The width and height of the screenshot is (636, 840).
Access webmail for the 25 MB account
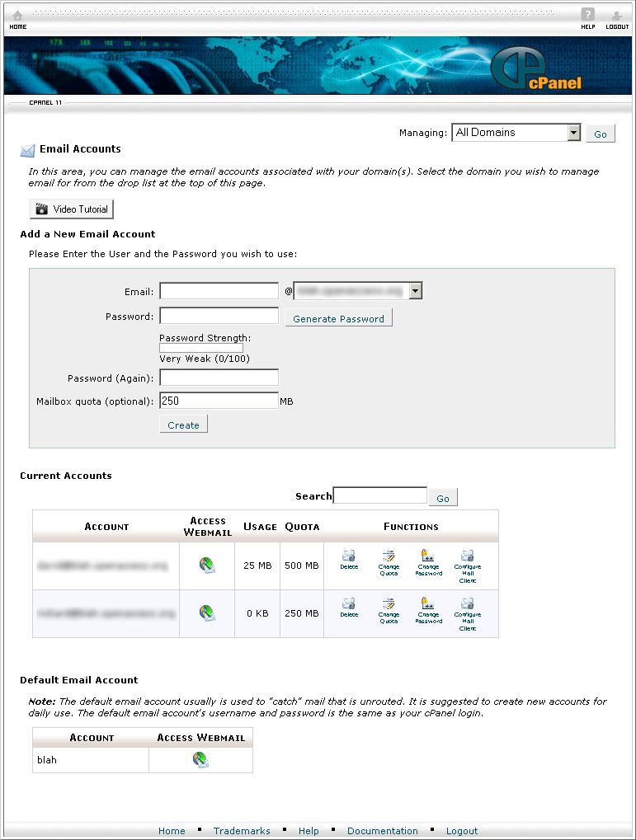point(207,565)
